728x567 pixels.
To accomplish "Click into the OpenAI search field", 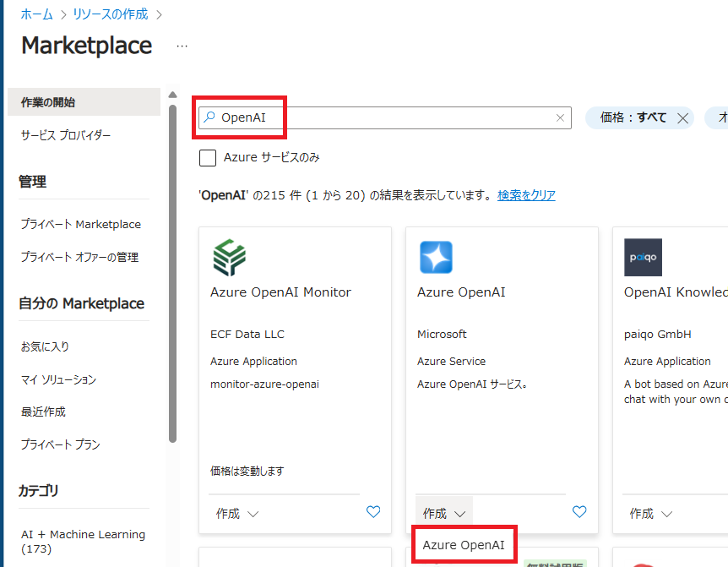I will [x=385, y=118].
